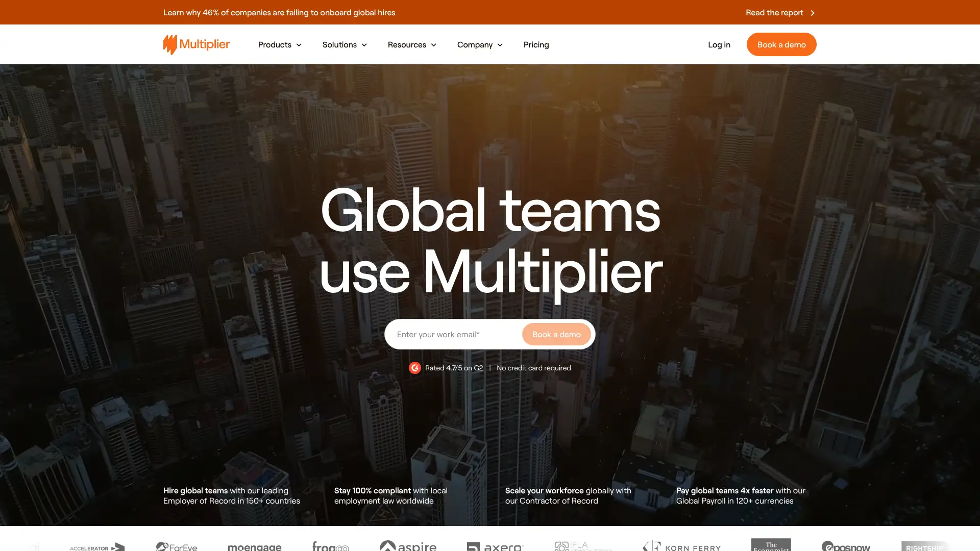This screenshot has height=551, width=980.
Task: Click the IFLA logo
Action: click(583, 546)
